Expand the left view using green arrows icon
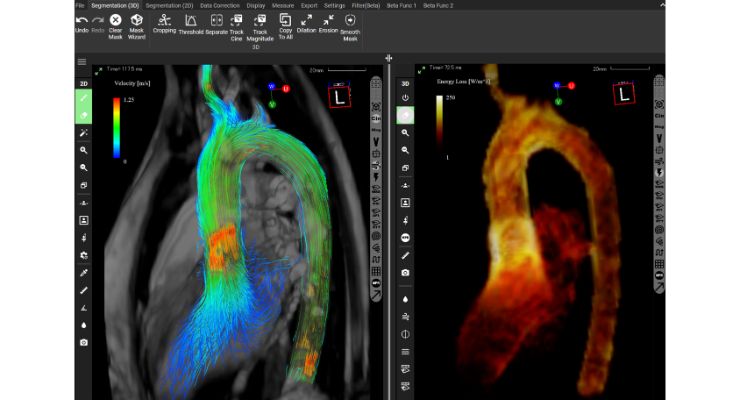The image size is (740, 400). (x=99, y=71)
